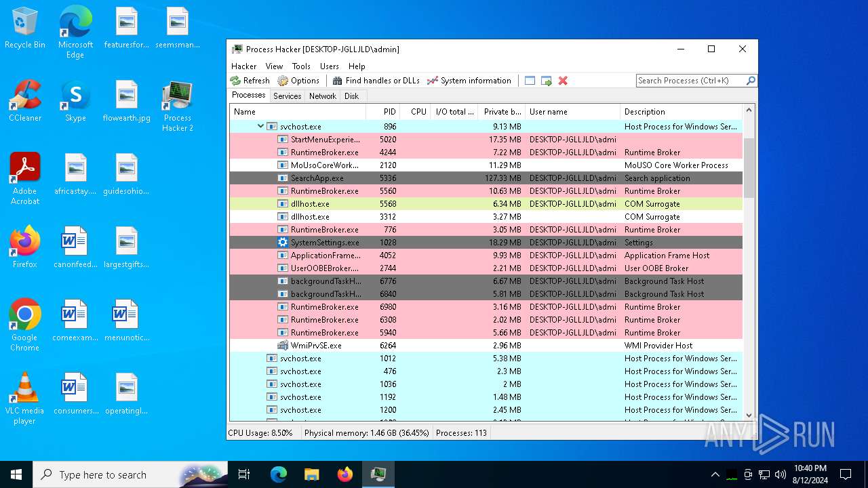Image resolution: width=868 pixels, height=488 pixels.
Task: Open the VLC media player shortcut
Action: (25, 399)
